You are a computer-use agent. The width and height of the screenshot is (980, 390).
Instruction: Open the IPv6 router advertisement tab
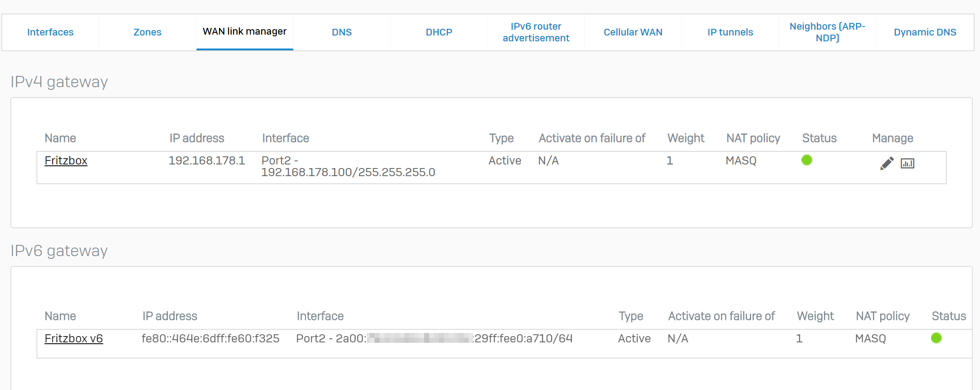tap(536, 32)
